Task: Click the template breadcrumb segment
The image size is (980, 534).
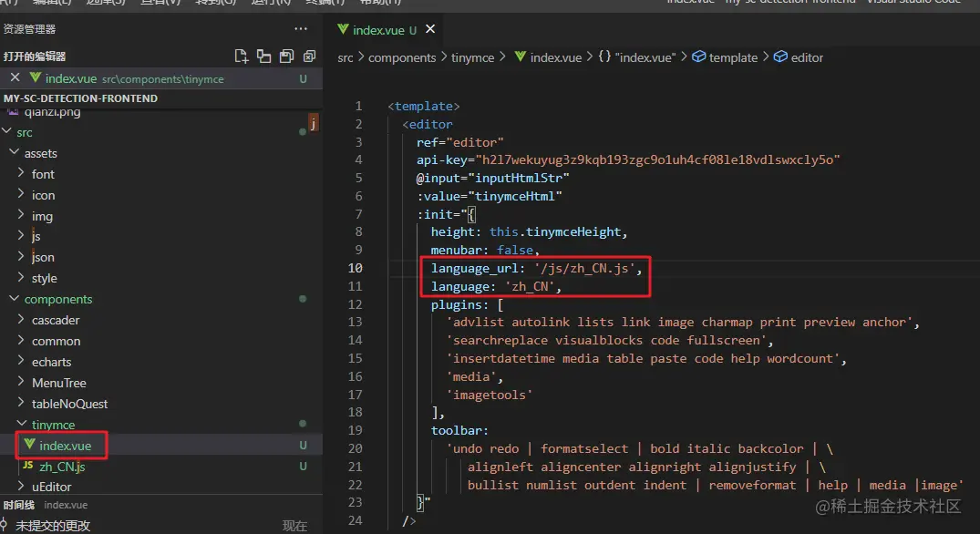Action: tap(733, 57)
